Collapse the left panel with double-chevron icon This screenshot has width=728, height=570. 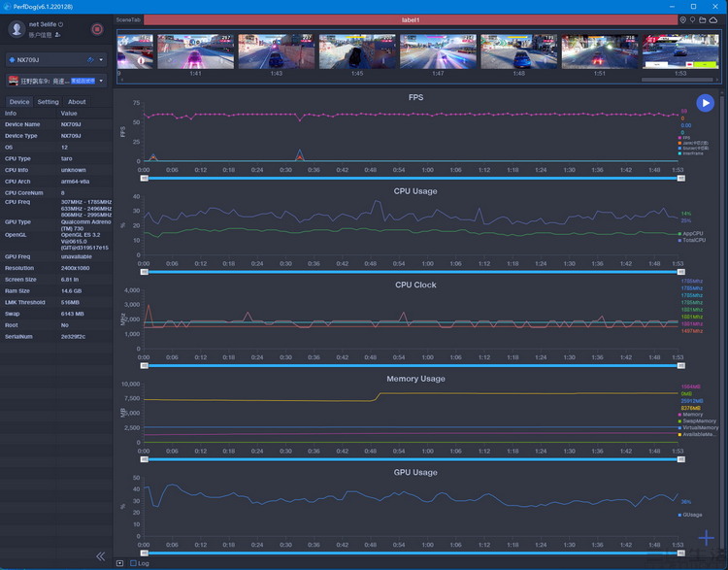pyautogui.click(x=100, y=556)
